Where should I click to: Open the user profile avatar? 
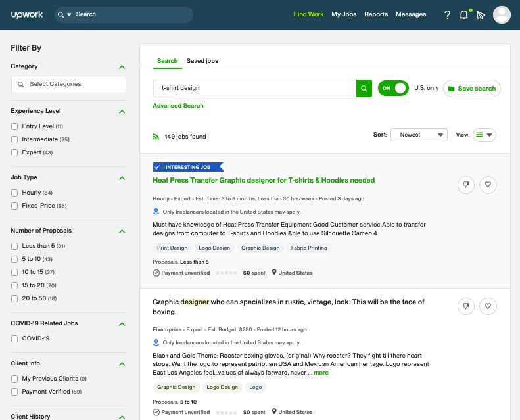pyautogui.click(x=502, y=14)
